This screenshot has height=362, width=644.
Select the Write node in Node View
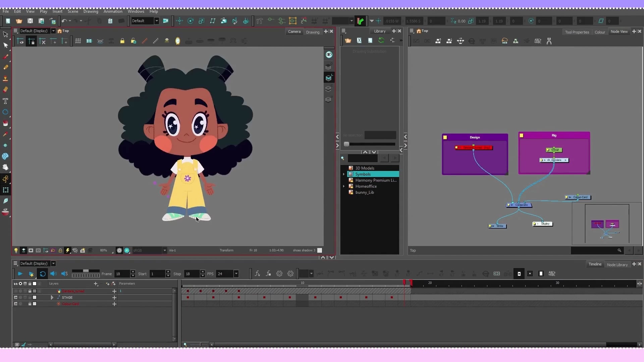click(x=497, y=226)
